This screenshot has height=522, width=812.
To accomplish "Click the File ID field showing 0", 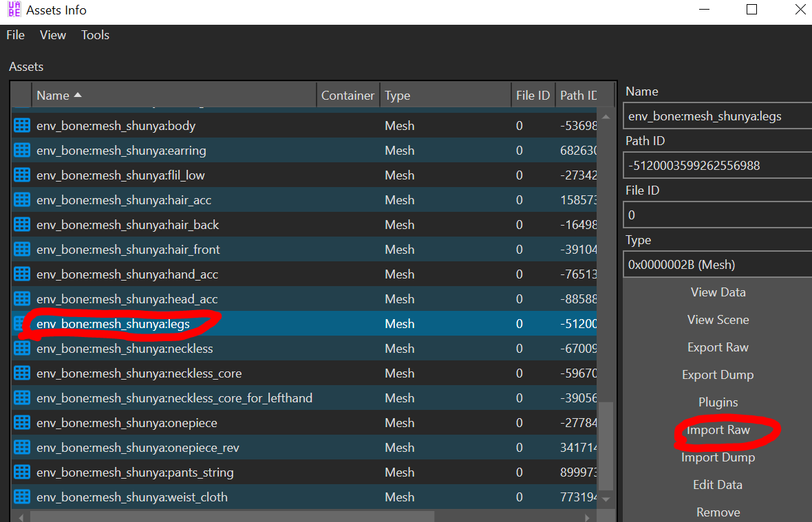I will 718,215.
